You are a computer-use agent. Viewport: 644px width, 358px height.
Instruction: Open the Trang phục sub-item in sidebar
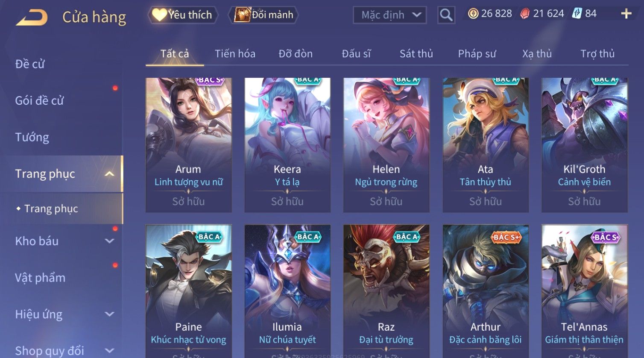(51, 208)
